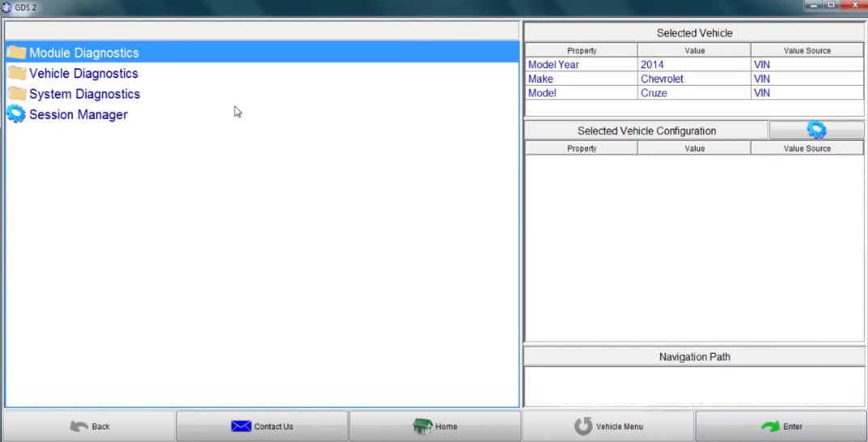
Task: Open the Vehicle Diagnostics folder
Action: pyautogui.click(x=262, y=73)
